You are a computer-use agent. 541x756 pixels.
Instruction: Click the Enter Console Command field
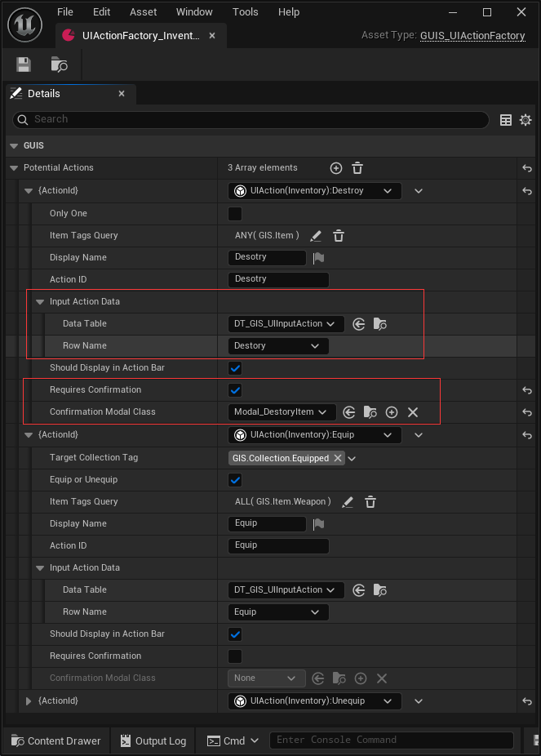pyautogui.click(x=391, y=740)
